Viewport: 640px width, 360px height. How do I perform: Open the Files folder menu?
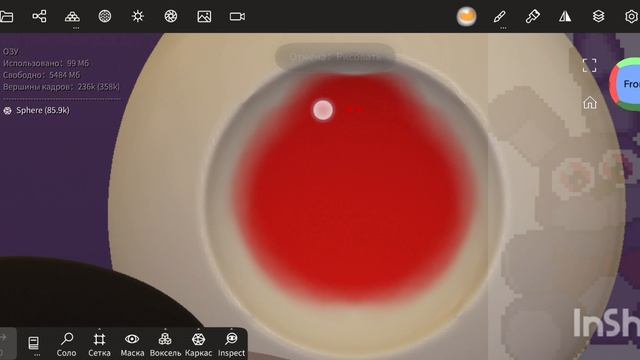(x=6, y=17)
